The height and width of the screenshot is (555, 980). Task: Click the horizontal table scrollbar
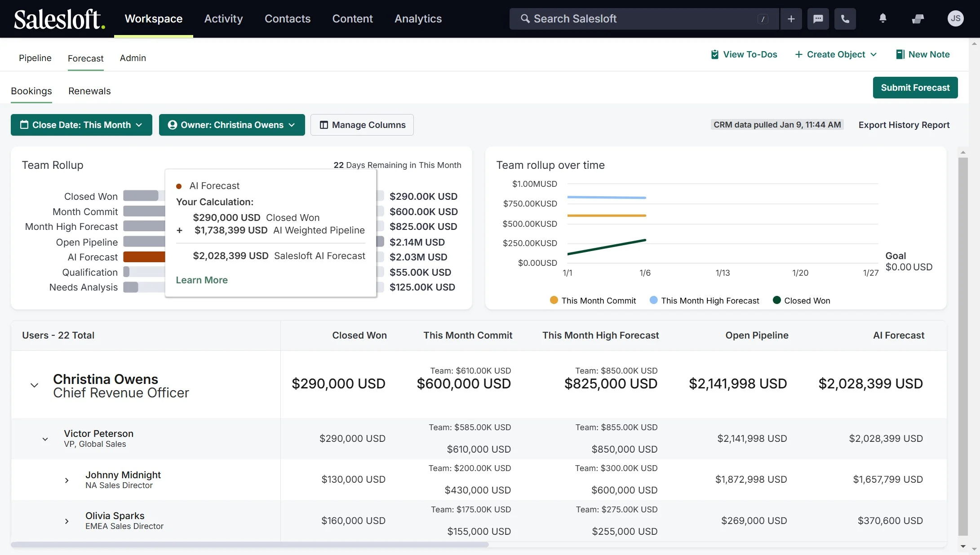click(x=249, y=545)
